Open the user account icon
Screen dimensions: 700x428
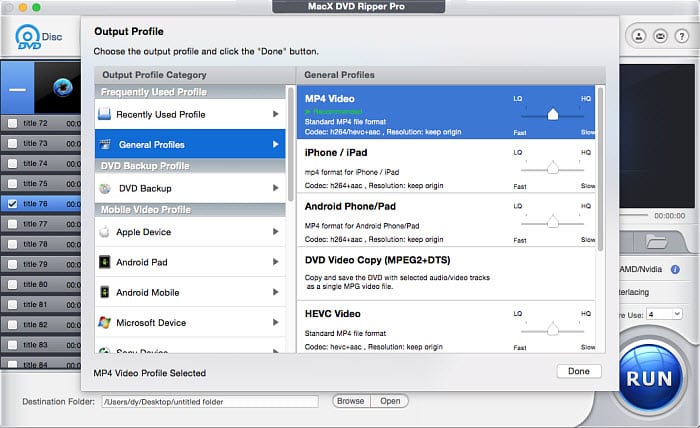pos(639,36)
